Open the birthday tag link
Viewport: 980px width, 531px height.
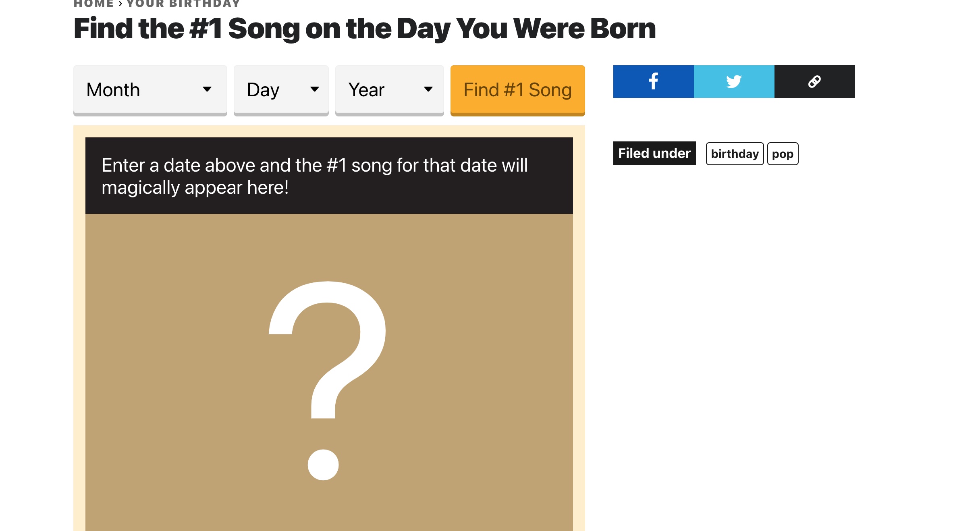[735, 153]
